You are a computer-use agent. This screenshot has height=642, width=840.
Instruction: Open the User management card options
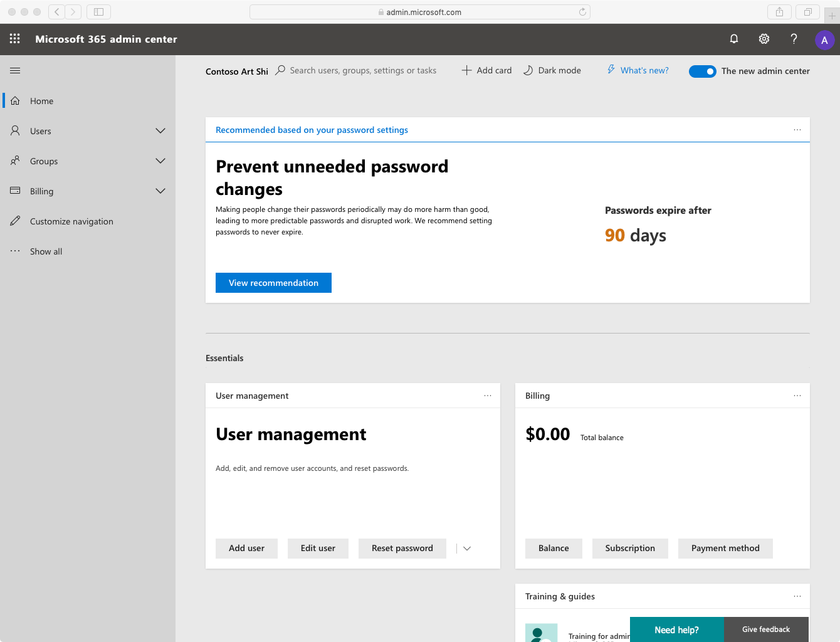[x=488, y=396]
